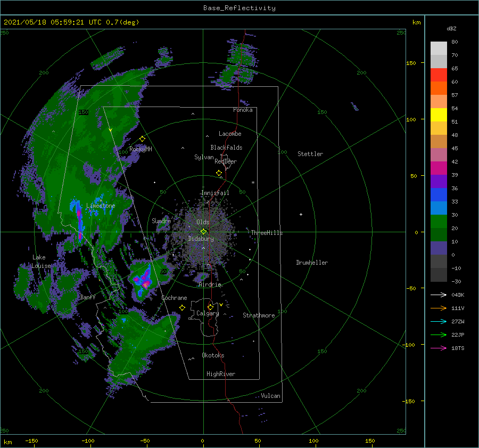The height and width of the screenshot is (448, 479).
Task: Pick the yellow 51 dBZ color swatch
Action: 439,115
